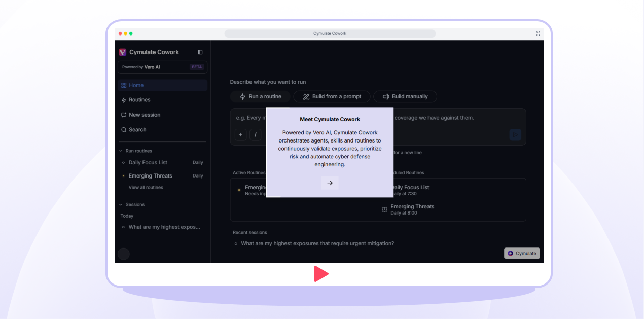The width and height of the screenshot is (644, 319).
Task: Click the lightning icon in Run a routine
Action: [x=242, y=96]
